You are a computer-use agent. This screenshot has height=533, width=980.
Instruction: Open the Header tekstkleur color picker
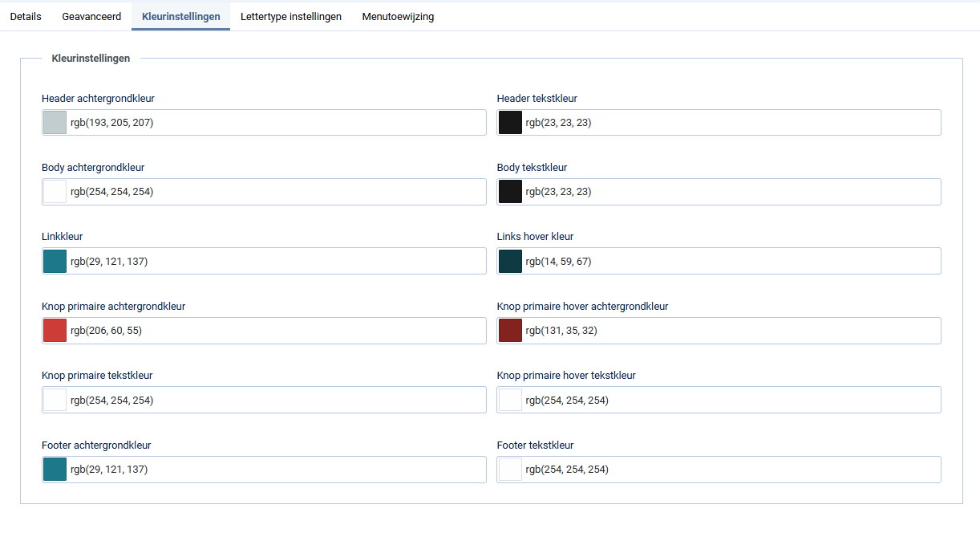(509, 122)
